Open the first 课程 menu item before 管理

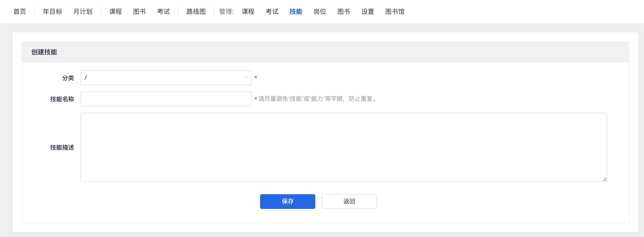coord(116,12)
